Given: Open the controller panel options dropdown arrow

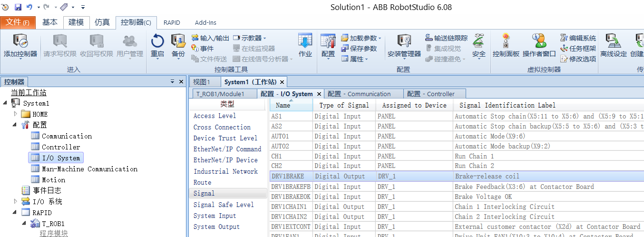Looking at the screenshot, I should point(172,82).
